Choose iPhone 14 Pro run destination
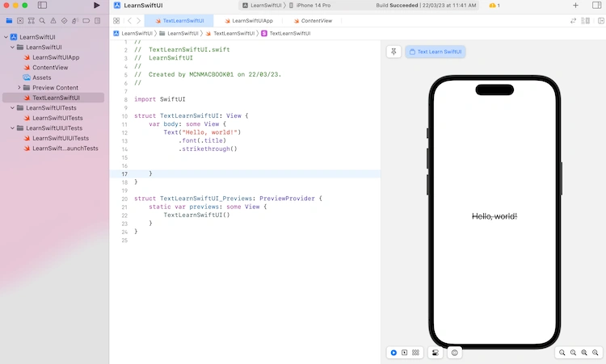 (310, 6)
